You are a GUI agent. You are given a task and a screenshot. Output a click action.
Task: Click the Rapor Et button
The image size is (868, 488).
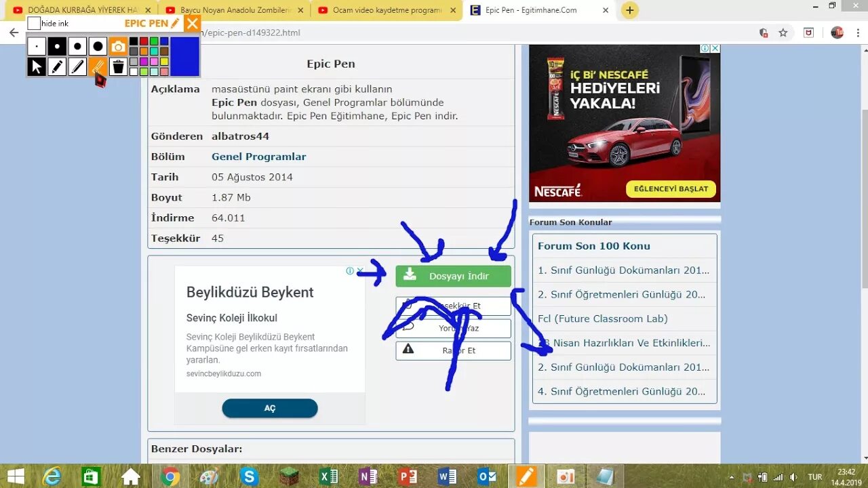point(453,350)
